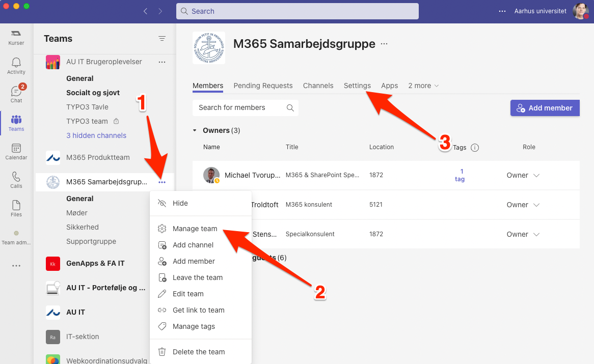Open the Supportgruppe channel
This screenshot has height=364, width=594.
click(91, 241)
